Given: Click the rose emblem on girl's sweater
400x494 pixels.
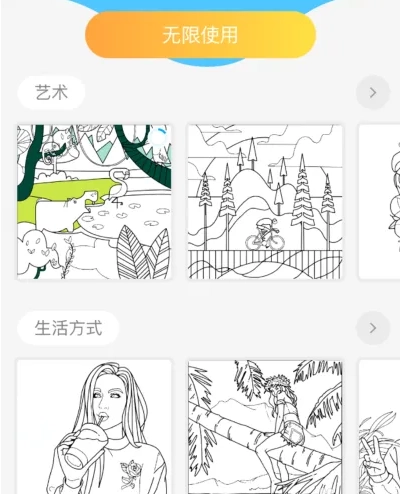Looking at the screenshot, I should click(x=130, y=470).
